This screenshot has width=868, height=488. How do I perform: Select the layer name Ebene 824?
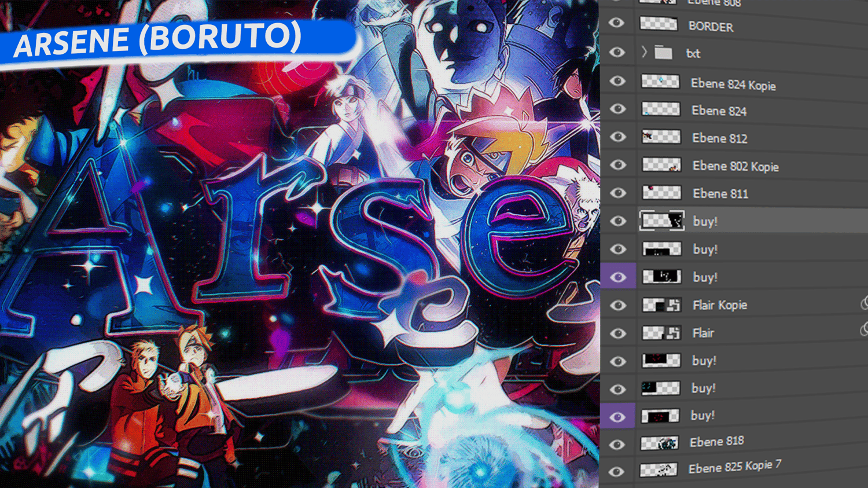coord(719,111)
